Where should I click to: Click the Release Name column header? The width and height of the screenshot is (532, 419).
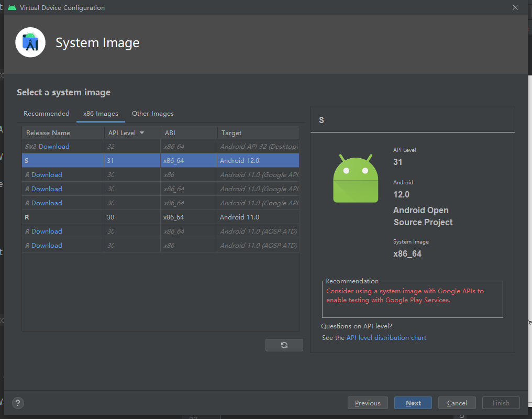click(x=48, y=133)
